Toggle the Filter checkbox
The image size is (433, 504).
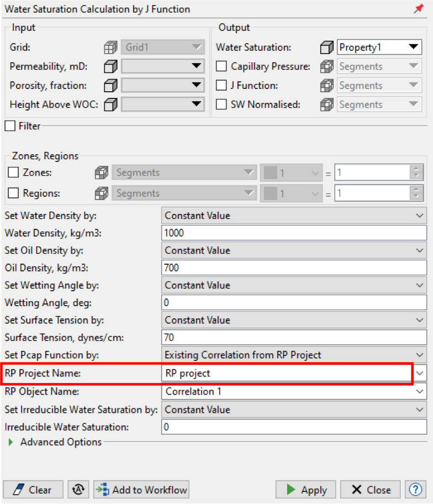point(10,126)
